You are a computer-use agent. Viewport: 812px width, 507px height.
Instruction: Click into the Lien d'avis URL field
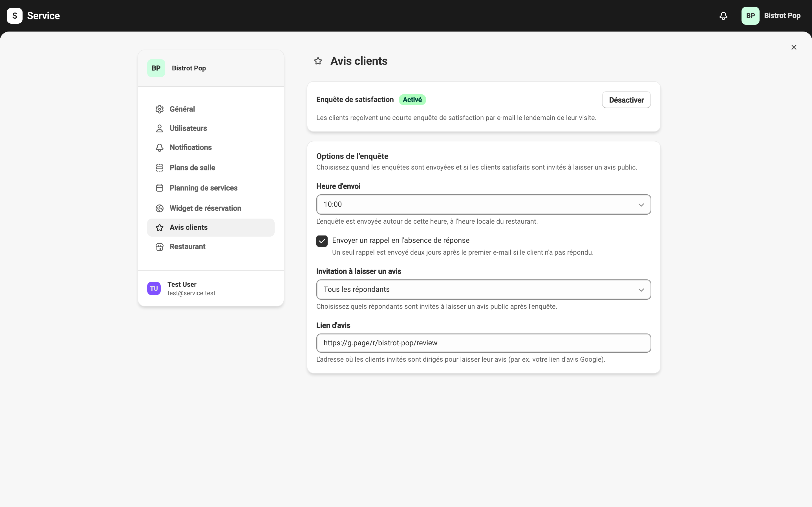pos(484,343)
